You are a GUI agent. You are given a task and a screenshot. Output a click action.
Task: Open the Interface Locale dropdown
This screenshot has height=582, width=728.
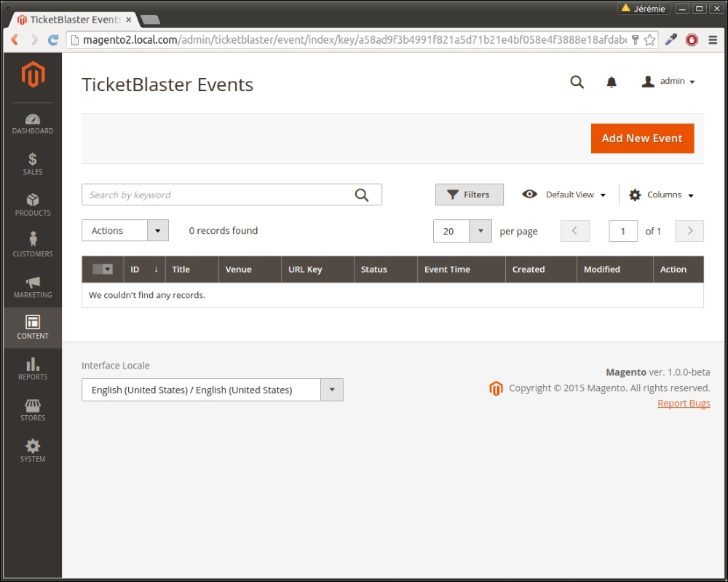[x=212, y=390]
